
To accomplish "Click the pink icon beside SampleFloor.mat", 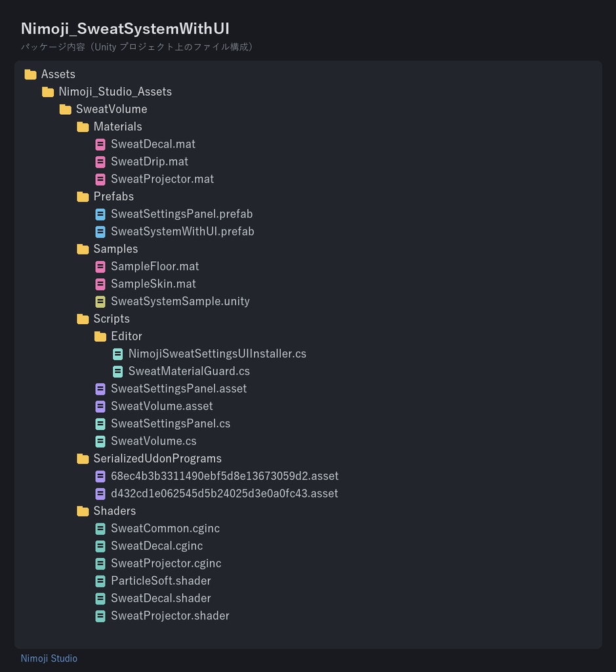I will click(100, 267).
